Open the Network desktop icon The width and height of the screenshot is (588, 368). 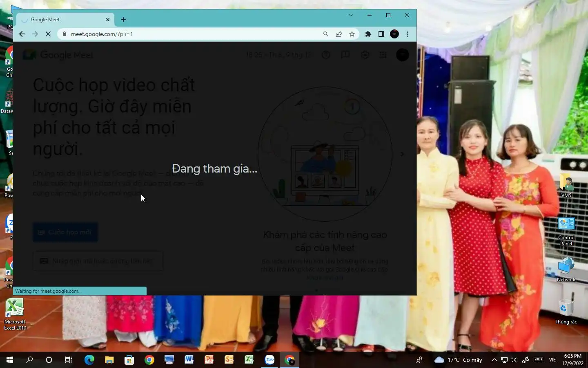pos(566,270)
